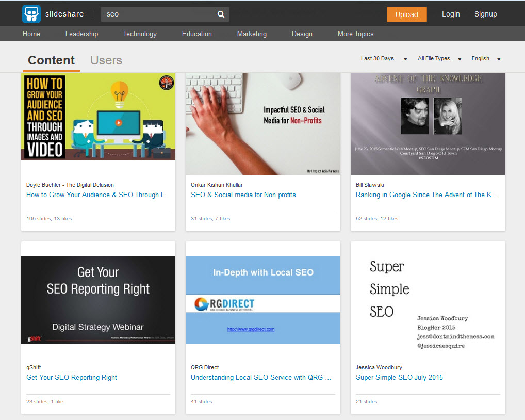The height and width of the screenshot is (420, 525).
Task: Click '31 slides, 7 likes' text
Action: 210,219
